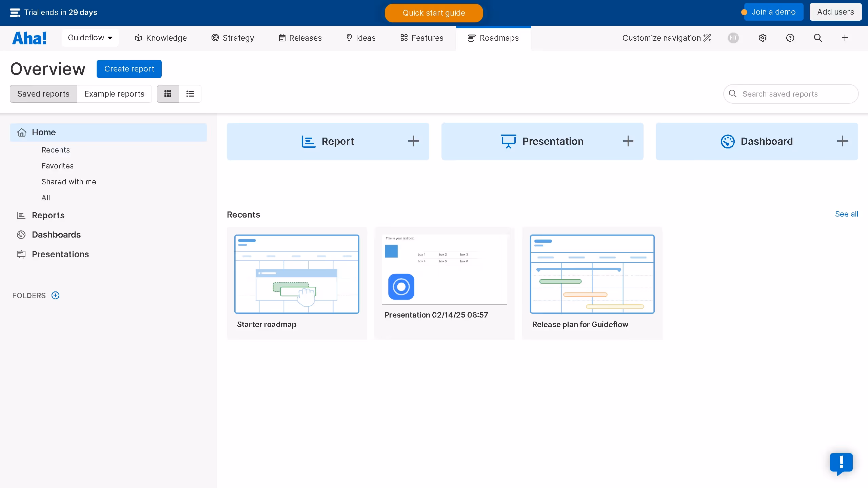Click the plus on Dashboard card

(x=842, y=141)
